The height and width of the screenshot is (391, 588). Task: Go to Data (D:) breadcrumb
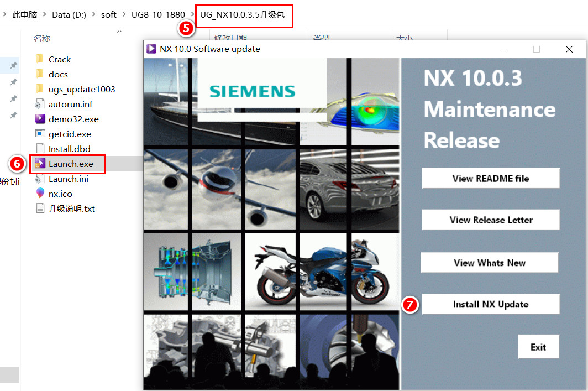69,14
